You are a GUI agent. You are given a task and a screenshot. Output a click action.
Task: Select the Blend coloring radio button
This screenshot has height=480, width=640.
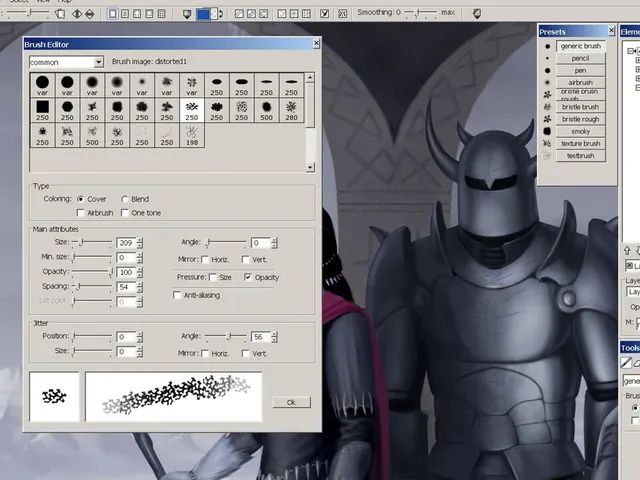pos(125,199)
